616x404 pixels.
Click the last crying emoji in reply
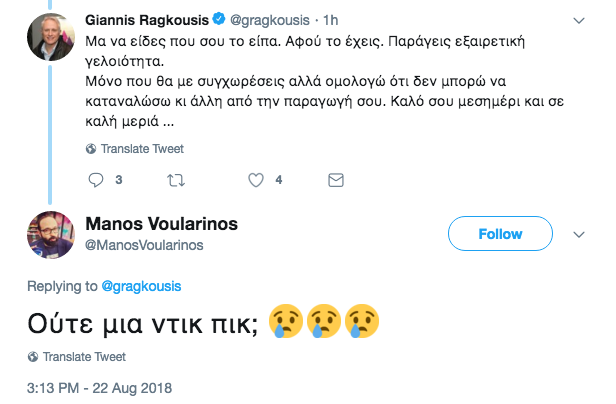362,321
